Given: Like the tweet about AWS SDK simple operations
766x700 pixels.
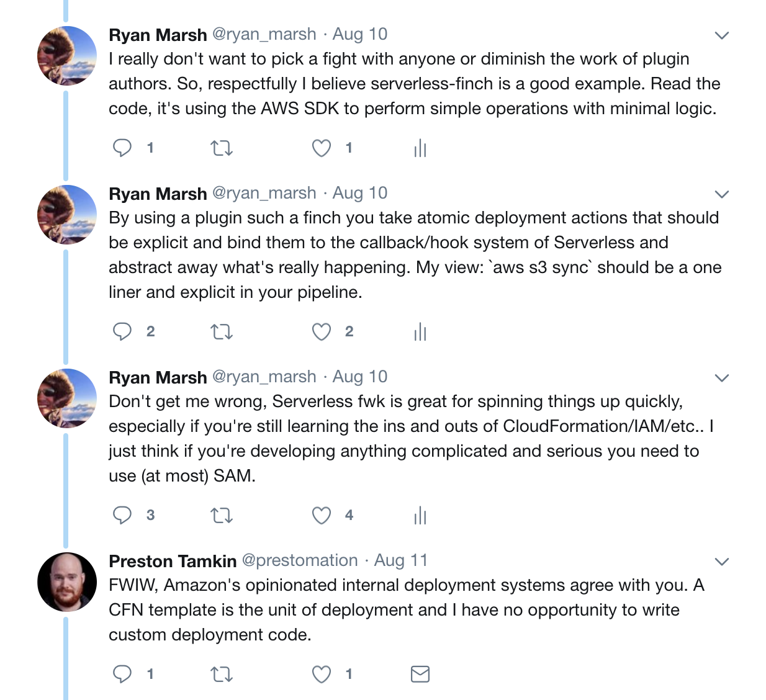Looking at the screenshot, I should click(321, 148).
